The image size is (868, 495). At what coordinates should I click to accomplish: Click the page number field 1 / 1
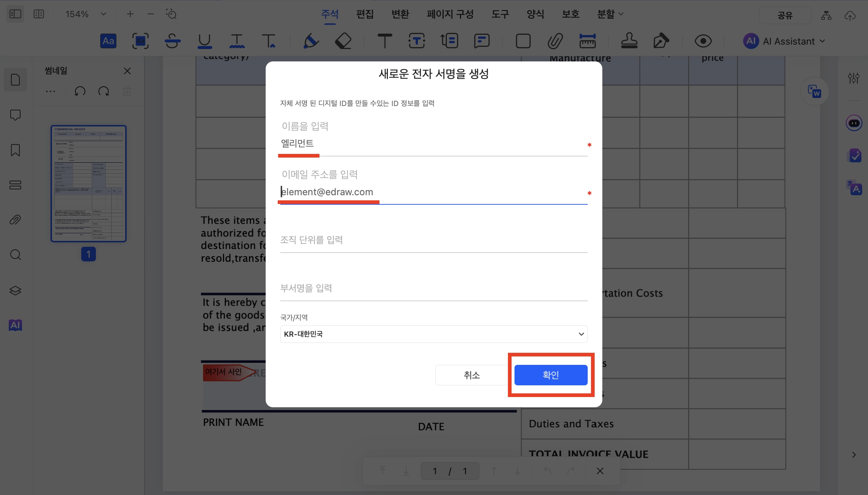[450, 471]
